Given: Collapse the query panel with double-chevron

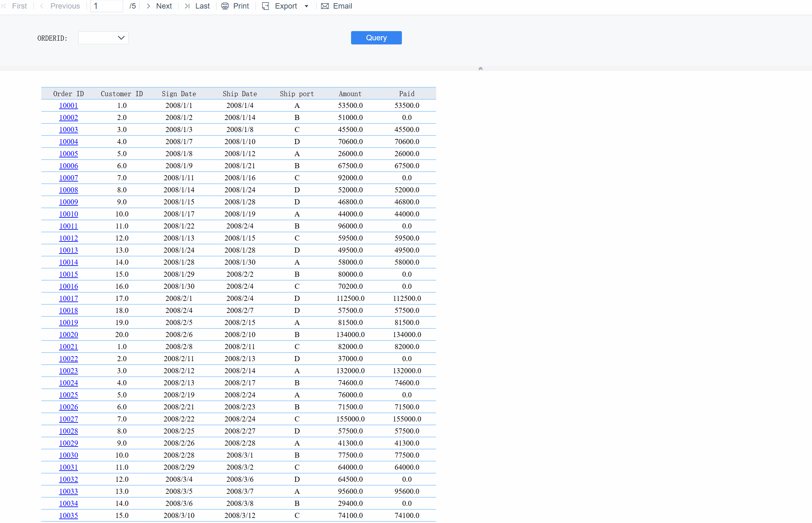Looking at the screenshot, I should (x=480, y=69).
